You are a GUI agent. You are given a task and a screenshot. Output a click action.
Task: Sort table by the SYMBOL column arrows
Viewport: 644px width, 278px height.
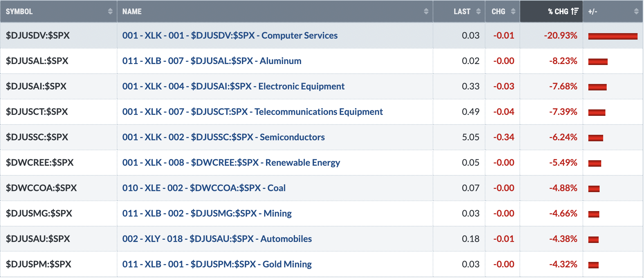(x=110, y=11)
